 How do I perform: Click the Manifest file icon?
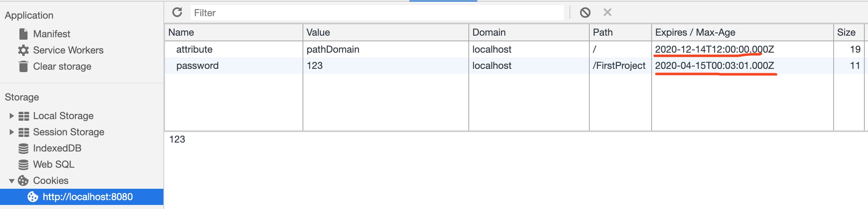tap(23, 34)
